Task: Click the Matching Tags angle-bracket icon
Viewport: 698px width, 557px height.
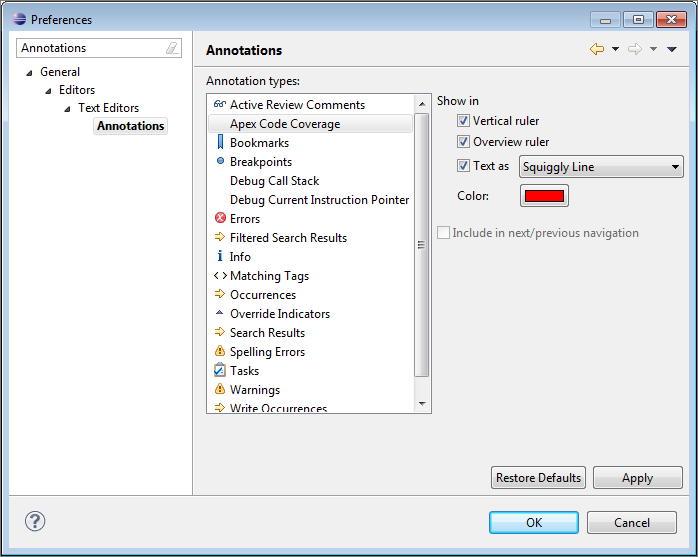Action: click(x=220, y=276)
